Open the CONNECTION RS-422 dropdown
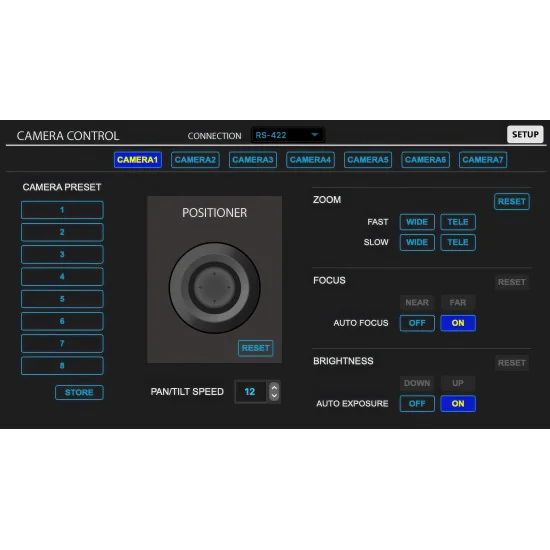Viewport: 550px width, 550px height. tap(288, 135)
